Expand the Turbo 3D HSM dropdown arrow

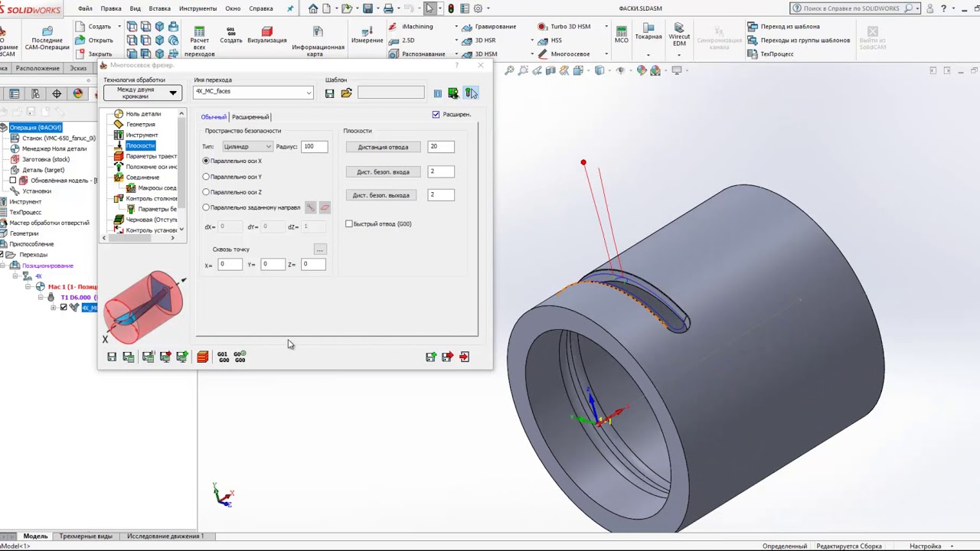[x=606, y=27]
